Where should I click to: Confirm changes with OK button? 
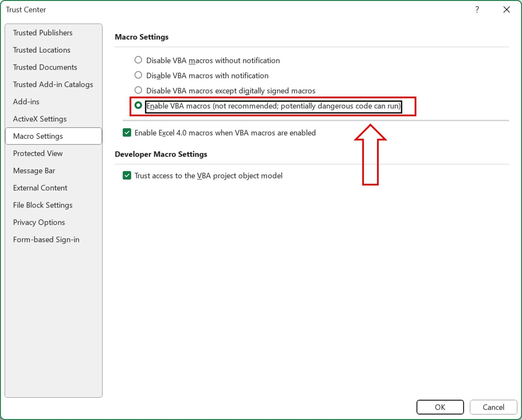pos(440,407)
